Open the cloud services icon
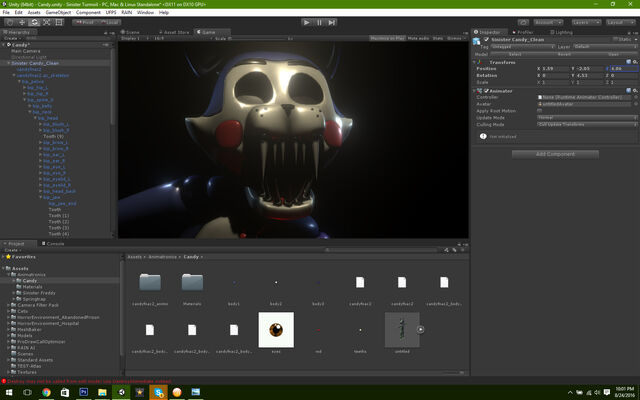 [523, 22]
